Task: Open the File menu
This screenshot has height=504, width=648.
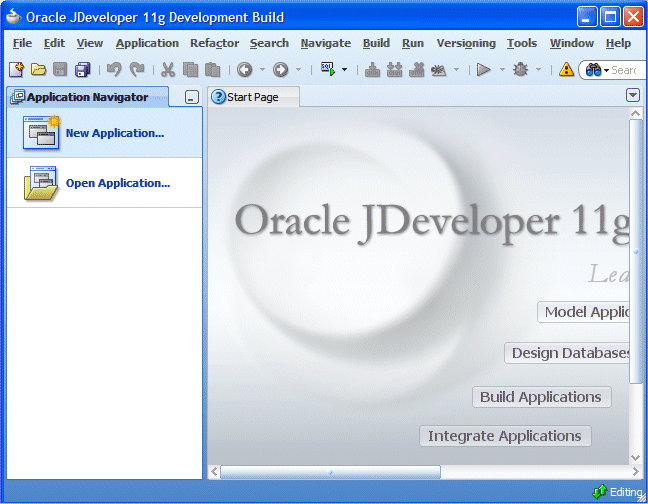Action: [22, 43]
